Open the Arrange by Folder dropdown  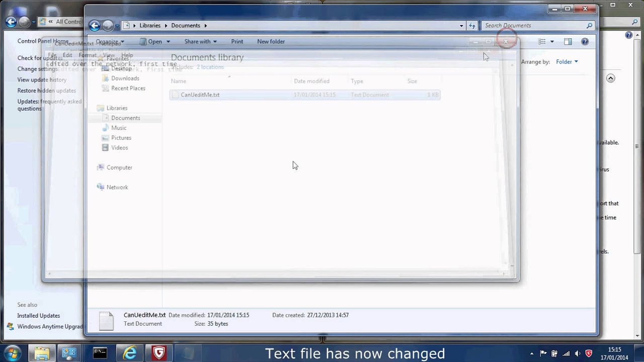pyautogui.click(x=567, y=62)
